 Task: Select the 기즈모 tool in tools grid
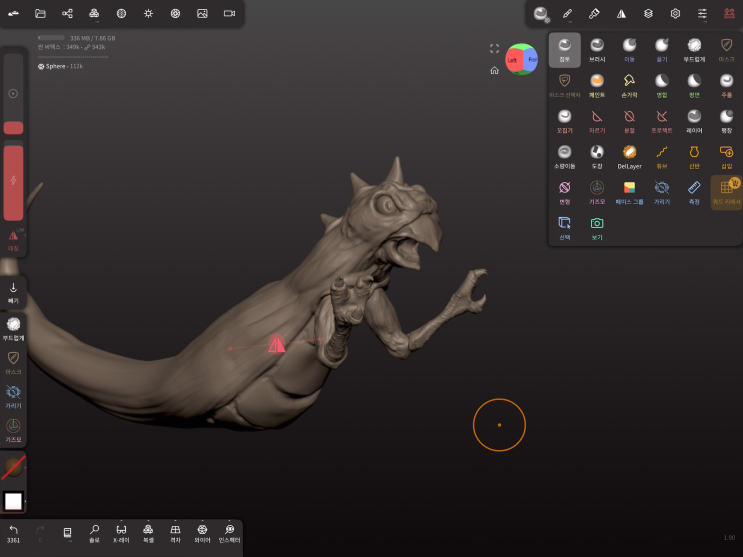click(x=597, y=191)
